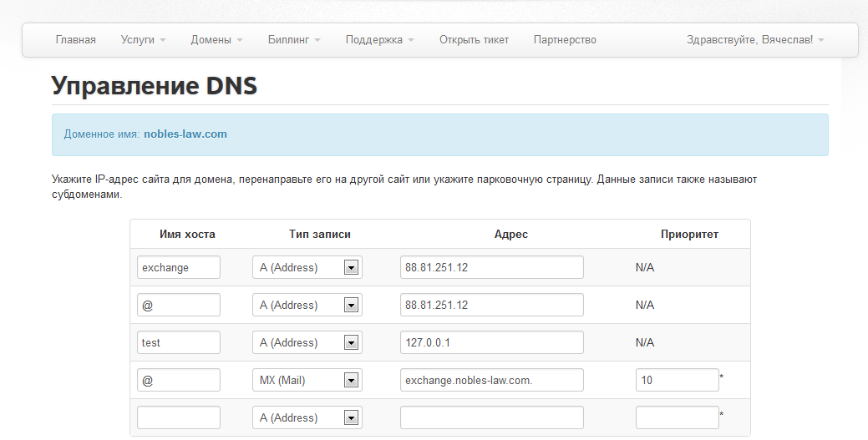Open the MX (Mail) record type dropdown
Screen dimensions: 868x440
click(x=307, y=381)
